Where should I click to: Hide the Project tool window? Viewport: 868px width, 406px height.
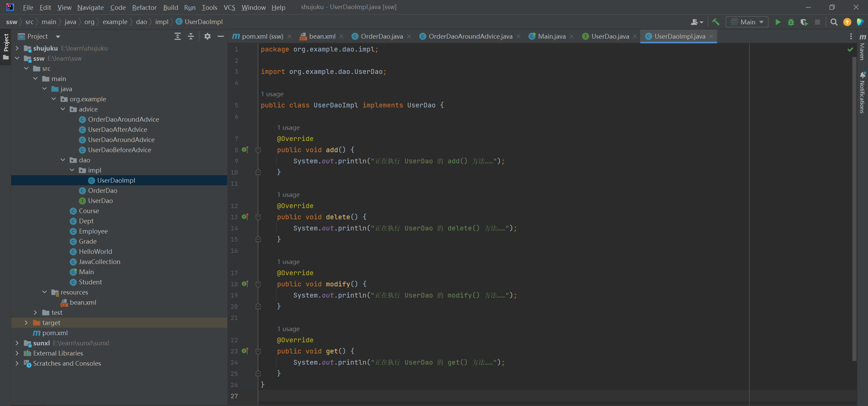click(x=221, y=36)
